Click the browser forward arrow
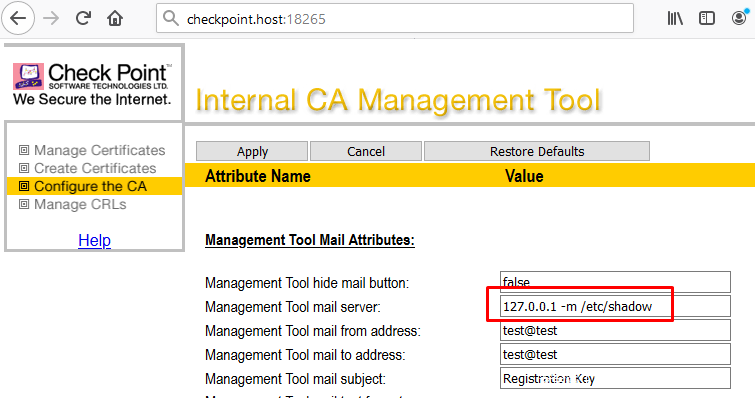The width and height of the screenshot is (755, 398). [51, 18]
